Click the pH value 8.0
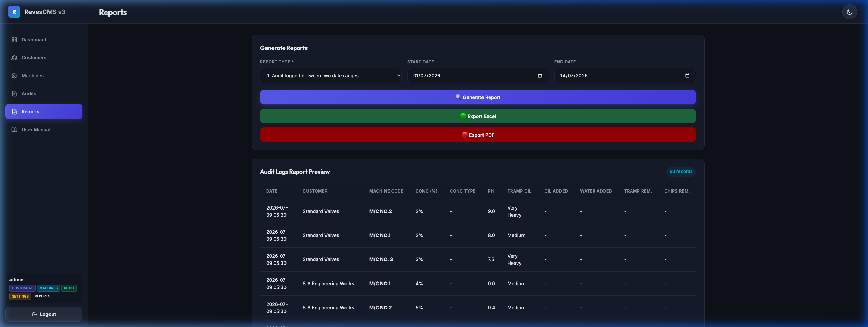This screenshot has height=327, width=868. [x=491, y=235]
